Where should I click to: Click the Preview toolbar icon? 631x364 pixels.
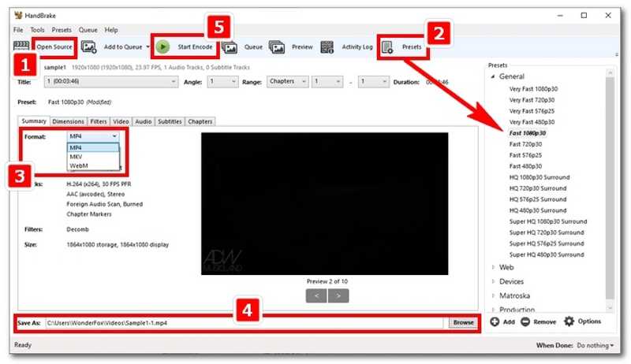coord(277,47)
